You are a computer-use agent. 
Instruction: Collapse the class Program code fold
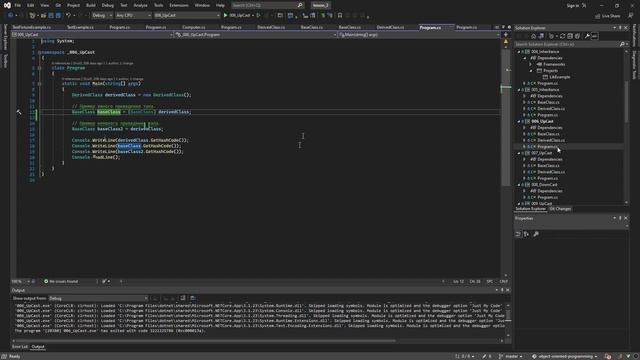point(39,68)
